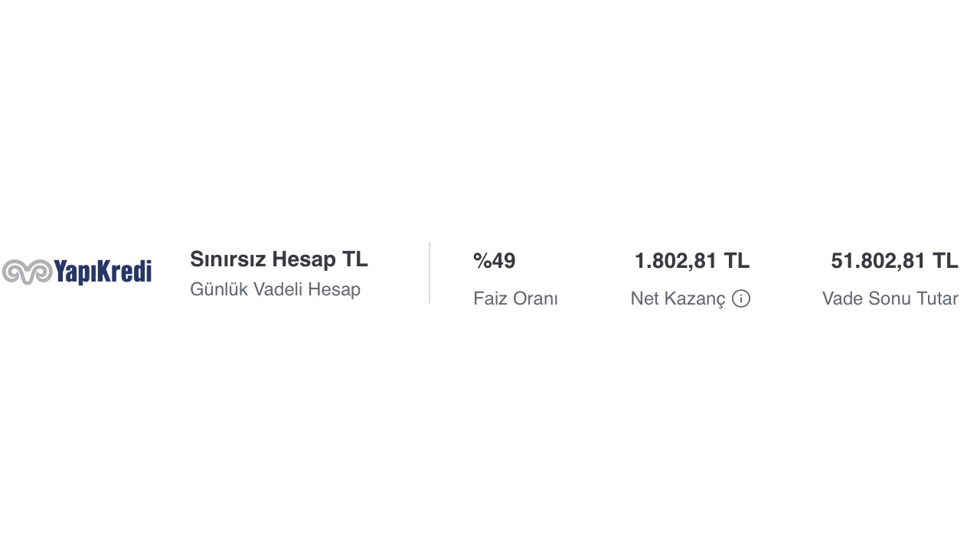Click TL in the Sınırsız Hesap TL heading
The height and width of the screenshot is (551, 980).
pyautogui.click(x=354, y=259)
